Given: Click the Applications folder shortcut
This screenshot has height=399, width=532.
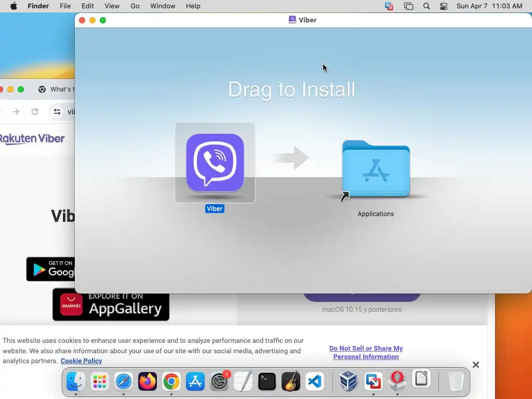Looking at the screenshot, I should (376, 169).
